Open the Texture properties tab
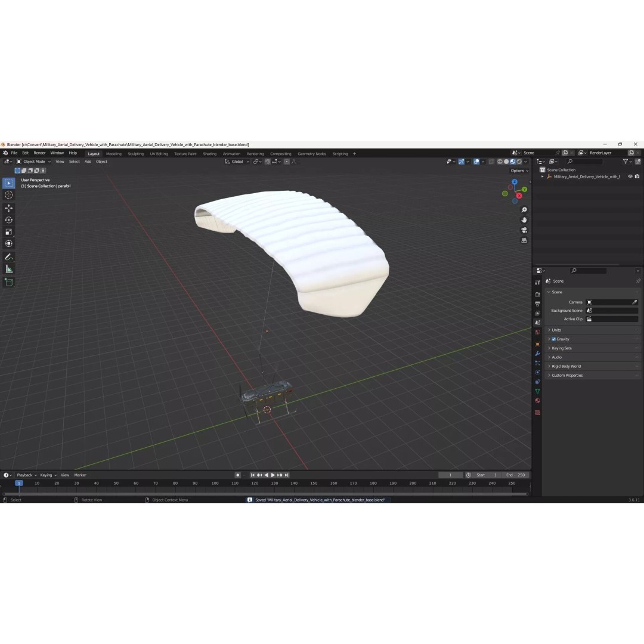The width and height of the screenshot is (644, 644). coord(537,413)
